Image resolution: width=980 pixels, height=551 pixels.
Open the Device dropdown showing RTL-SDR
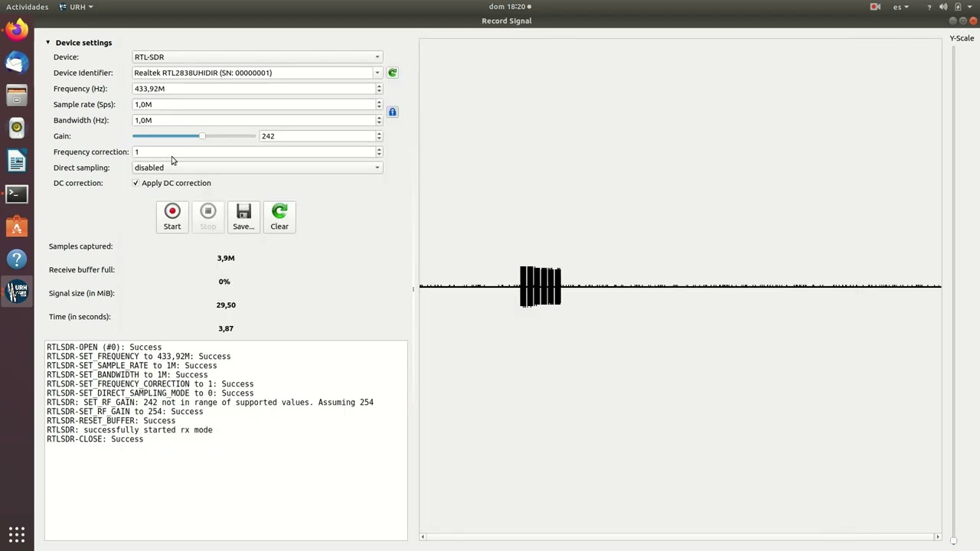point(257,57)
